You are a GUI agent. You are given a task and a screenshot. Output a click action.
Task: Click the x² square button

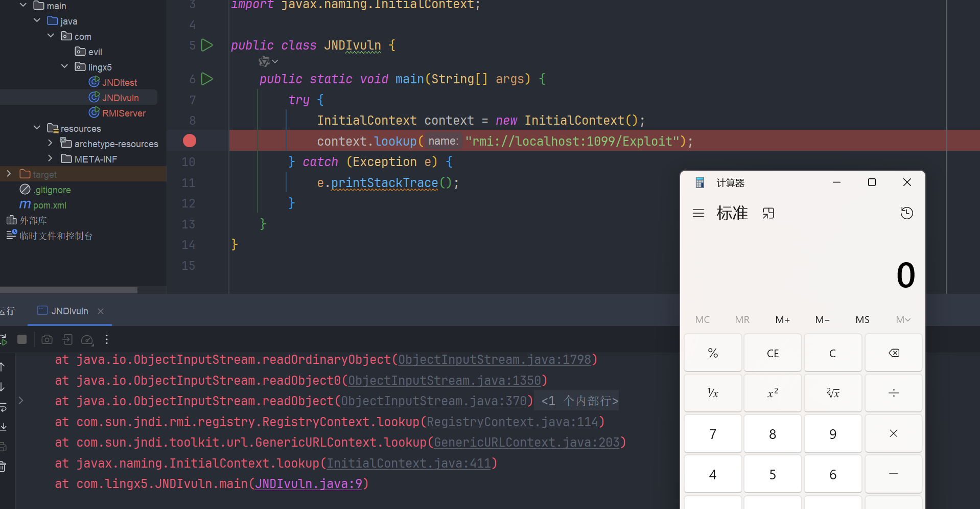[773, 393]
